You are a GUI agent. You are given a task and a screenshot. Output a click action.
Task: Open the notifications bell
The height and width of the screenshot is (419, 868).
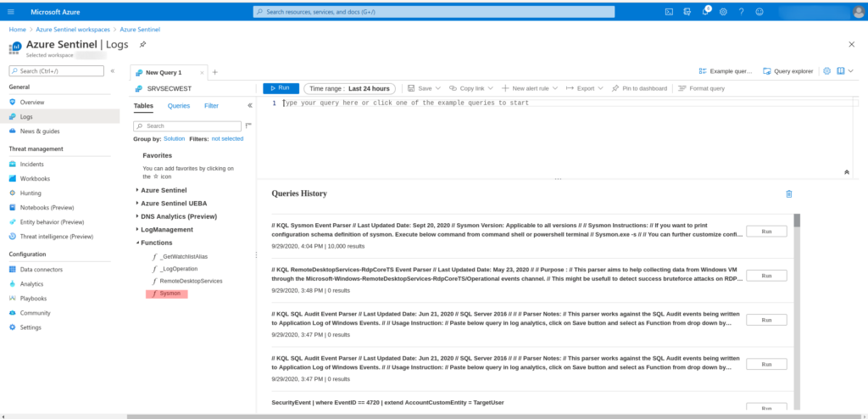point(705,12)
